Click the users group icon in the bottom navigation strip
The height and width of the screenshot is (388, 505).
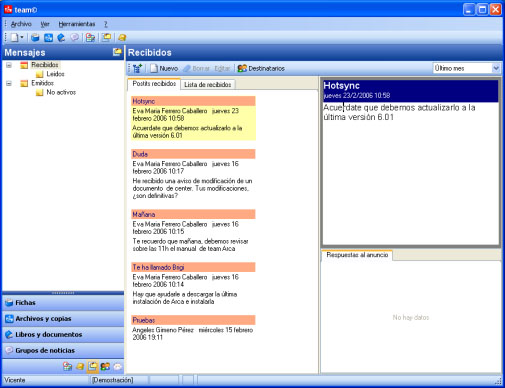pos(105,367)
